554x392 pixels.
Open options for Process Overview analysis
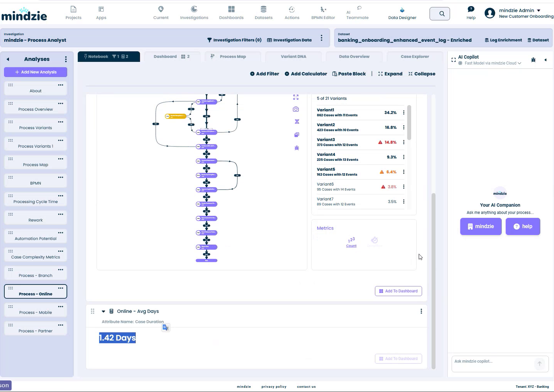(61, 104)
